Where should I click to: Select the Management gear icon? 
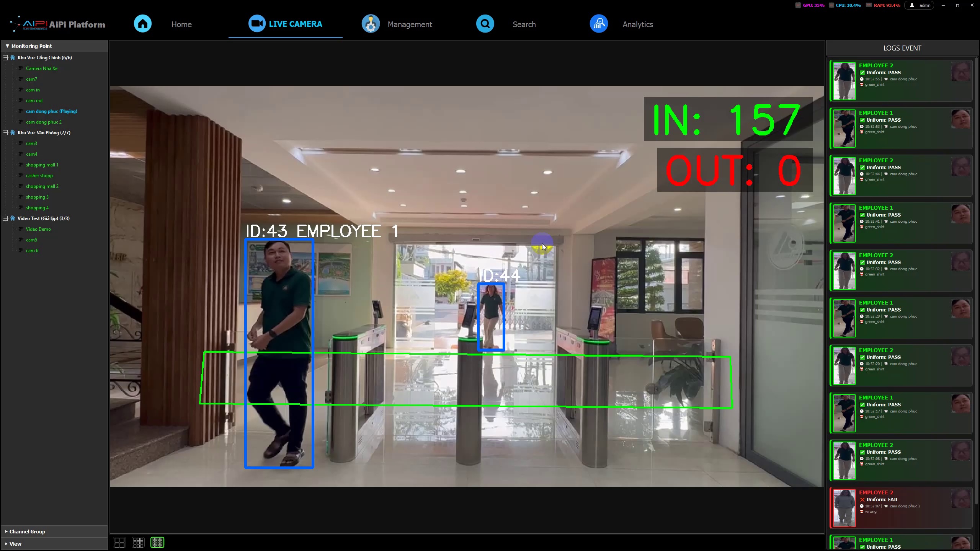pyautogui.click(x=371, y=24)
